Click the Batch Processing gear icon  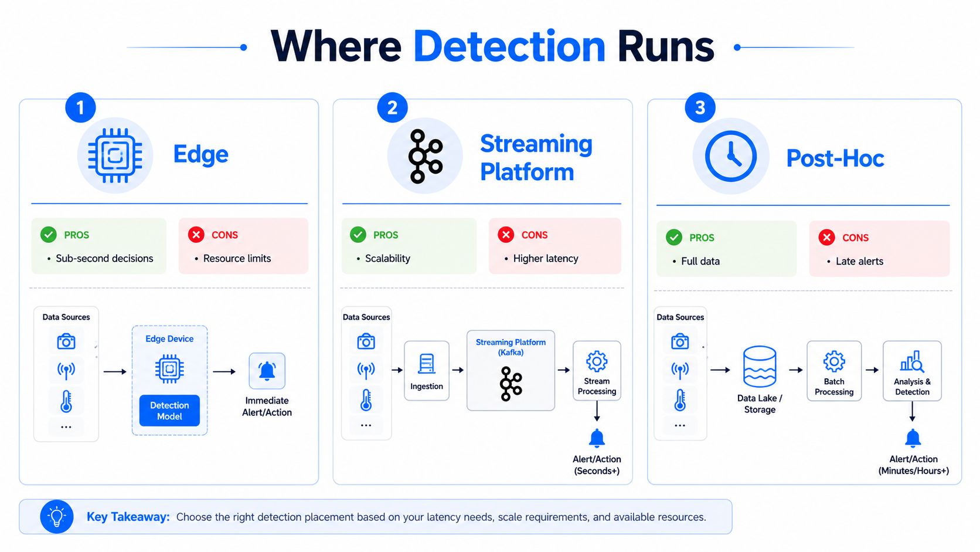click(834, 361)
